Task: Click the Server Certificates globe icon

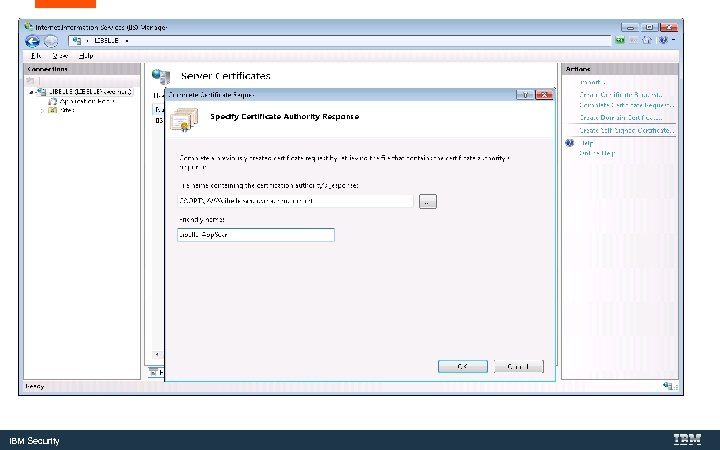Action: click(161, 77)
